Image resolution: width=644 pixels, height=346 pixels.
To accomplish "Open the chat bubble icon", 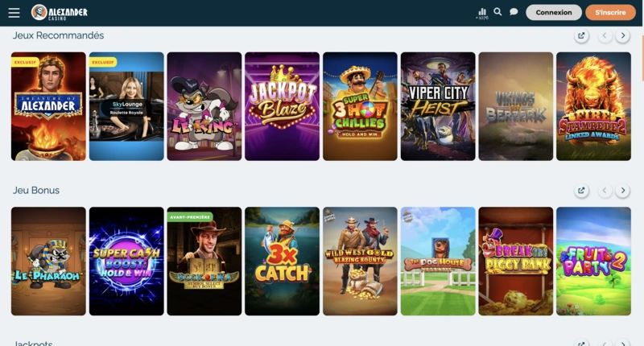I will [514, 12].
